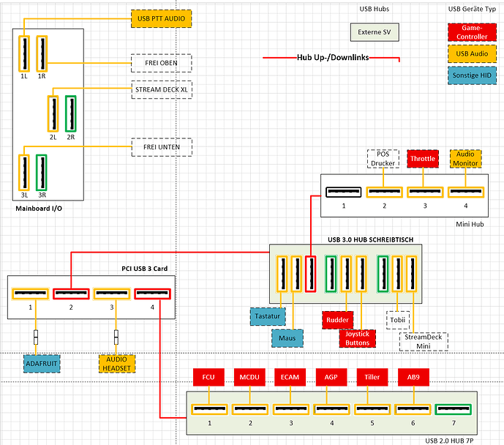Click PCI USB 3 Card port 1

point(30,293)
